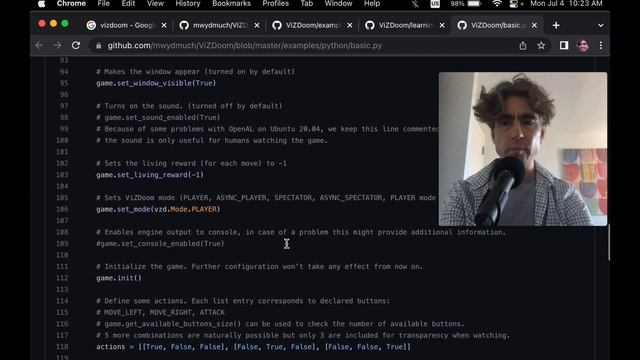
Task: Close the vizdoom Google search tab
Action: point(164,25)
